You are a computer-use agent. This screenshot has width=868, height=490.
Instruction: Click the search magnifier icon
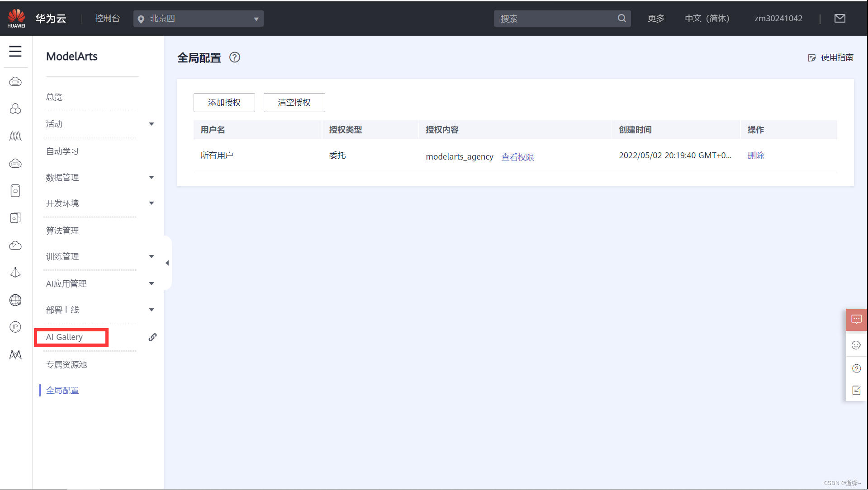622,18
